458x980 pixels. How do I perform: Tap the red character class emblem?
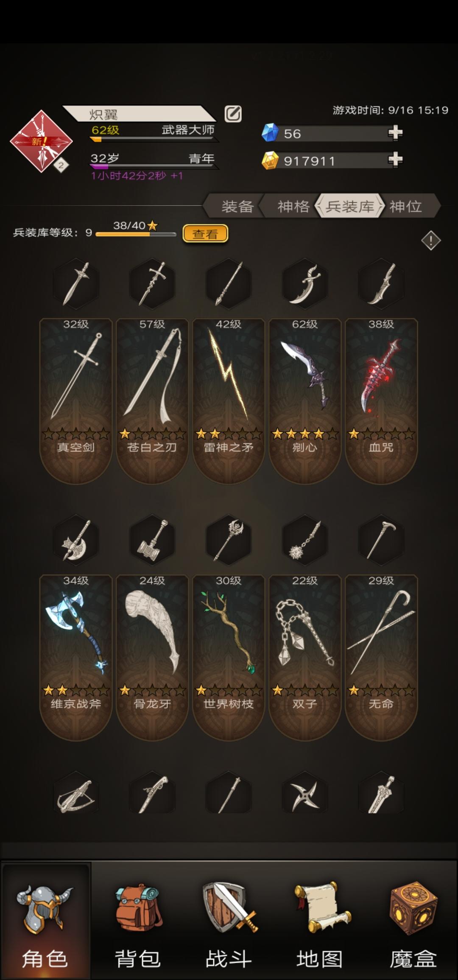tap(41, 141)
